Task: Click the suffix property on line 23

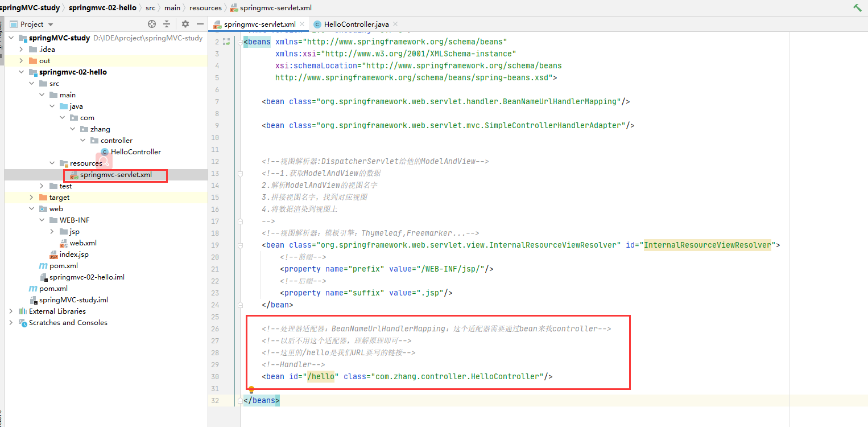Action: click(366, 293)
